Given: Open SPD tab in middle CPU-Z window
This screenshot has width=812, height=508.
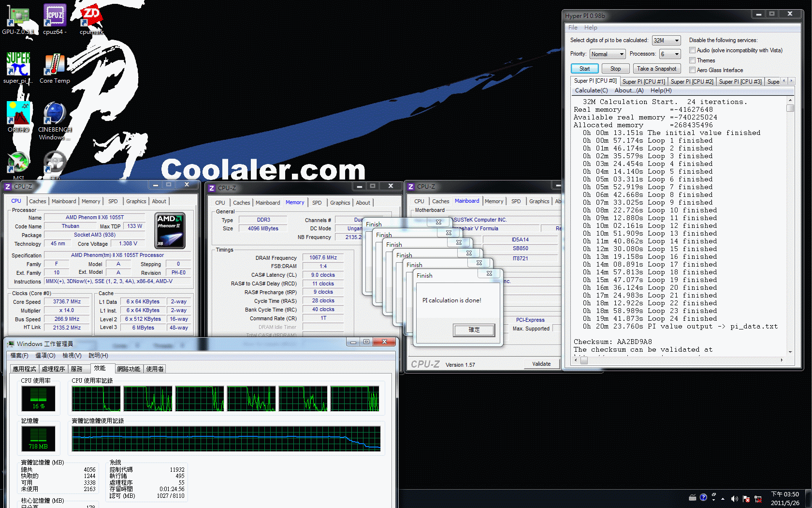Looking at the screenshot, I should pyautogui.click(x=317, y=203).
